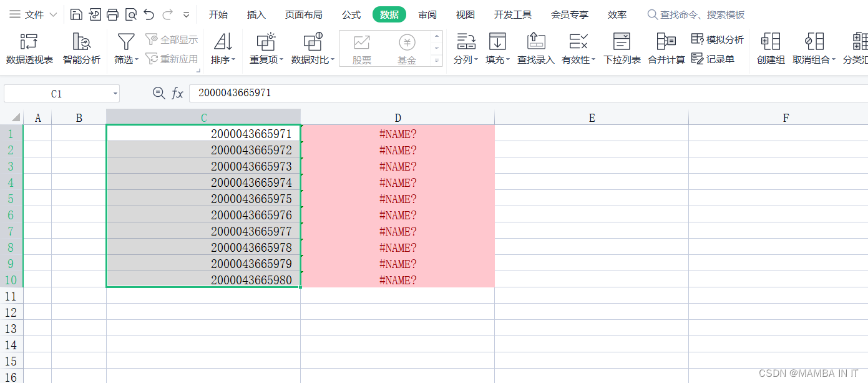Click the 记录单 record form button
The image size is (868, 383).
pos(713,59)
